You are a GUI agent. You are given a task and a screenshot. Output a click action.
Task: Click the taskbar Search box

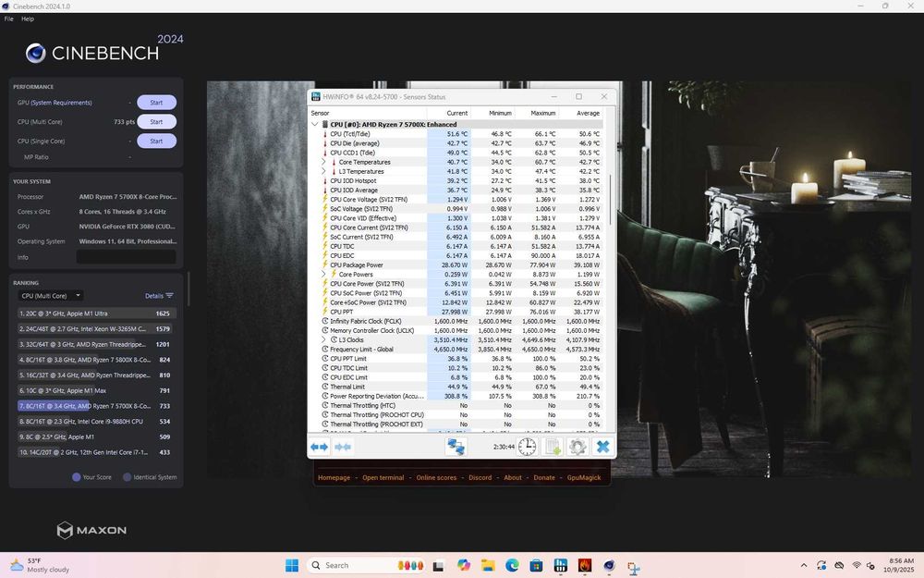[x=365, y=566]
